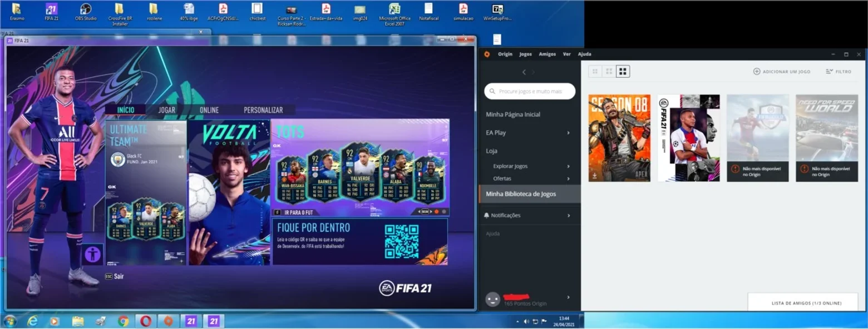Click the accessibility icon in FIFA 21
Image resolution: width=868 pixels, height=329 pixels.
(93, 255)
